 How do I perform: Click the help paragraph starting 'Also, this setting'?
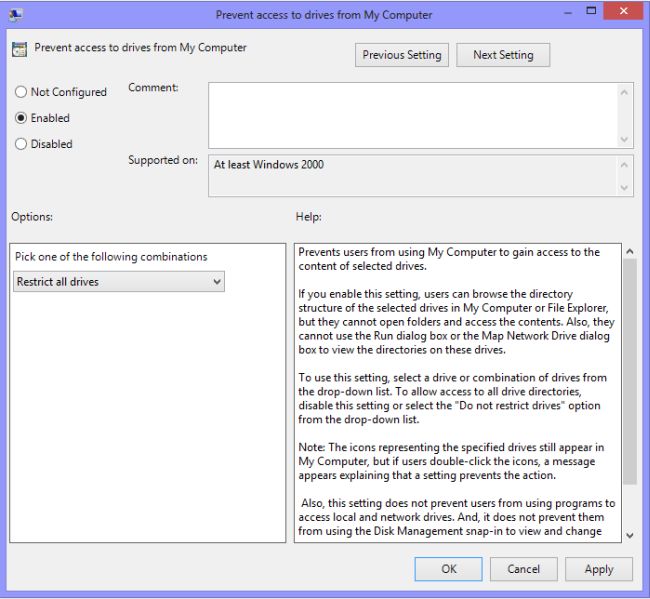click(456, 517)
